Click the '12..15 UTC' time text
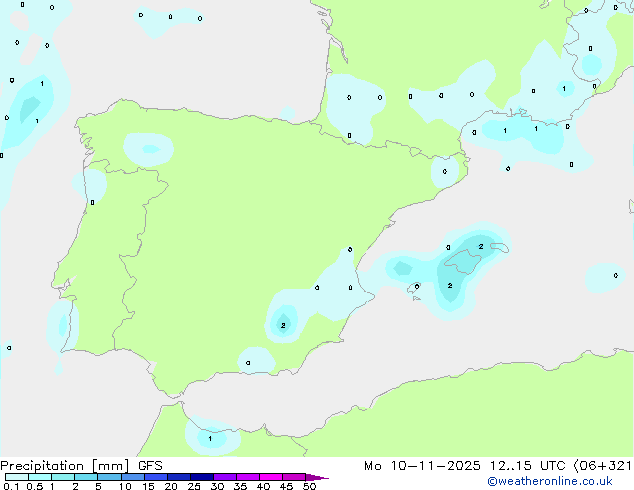This screenshot has height=490, width=634. click(x=527, y=466)
